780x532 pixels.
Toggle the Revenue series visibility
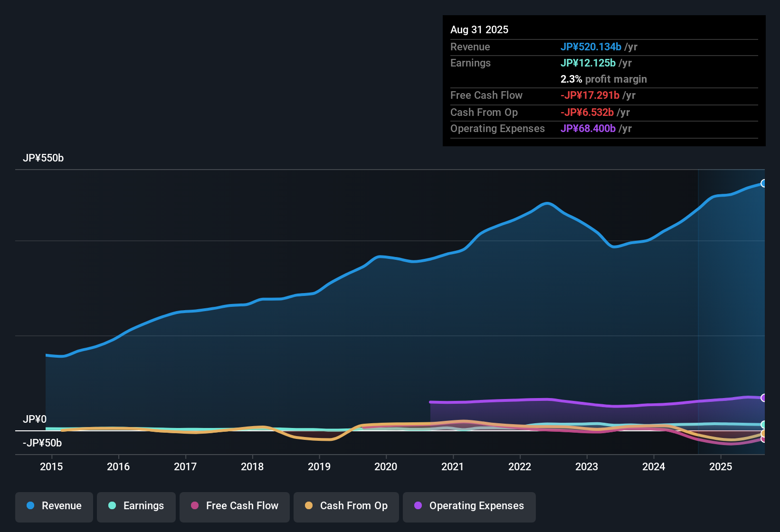click(x=54, y=506)
